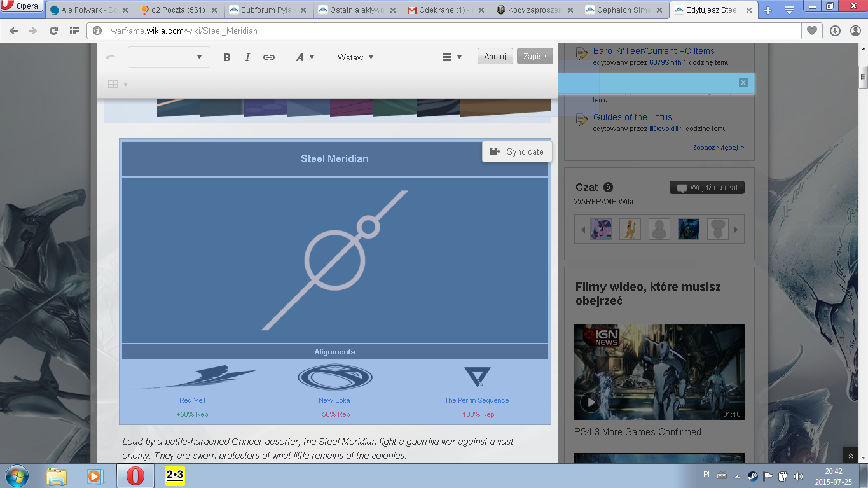Click The Perrin Sequence emblem
Viewport: 868px width, 488px height.
click(x=477, y=377)
